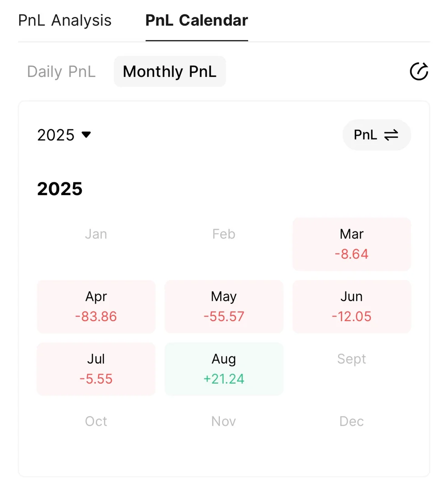Toggle to Daily PnL view
Viewport: 448px width, 491px height.
(61, 72)
